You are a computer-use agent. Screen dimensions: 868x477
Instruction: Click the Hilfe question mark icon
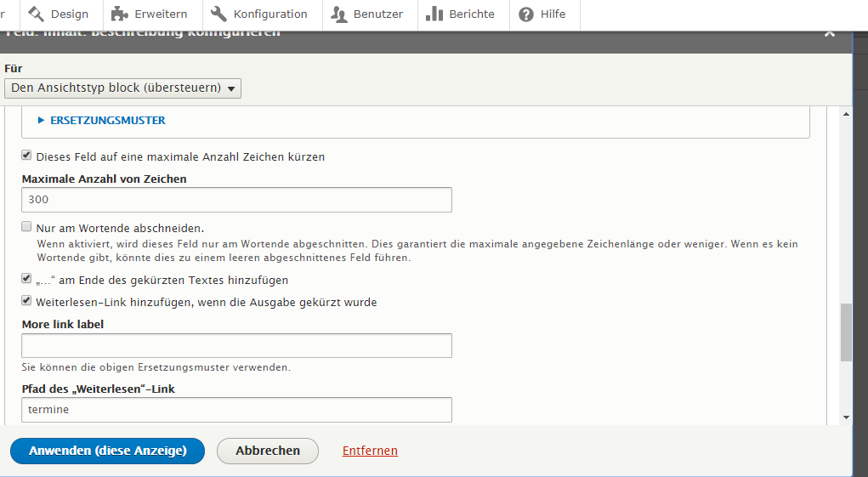click(x=526, y=14)
